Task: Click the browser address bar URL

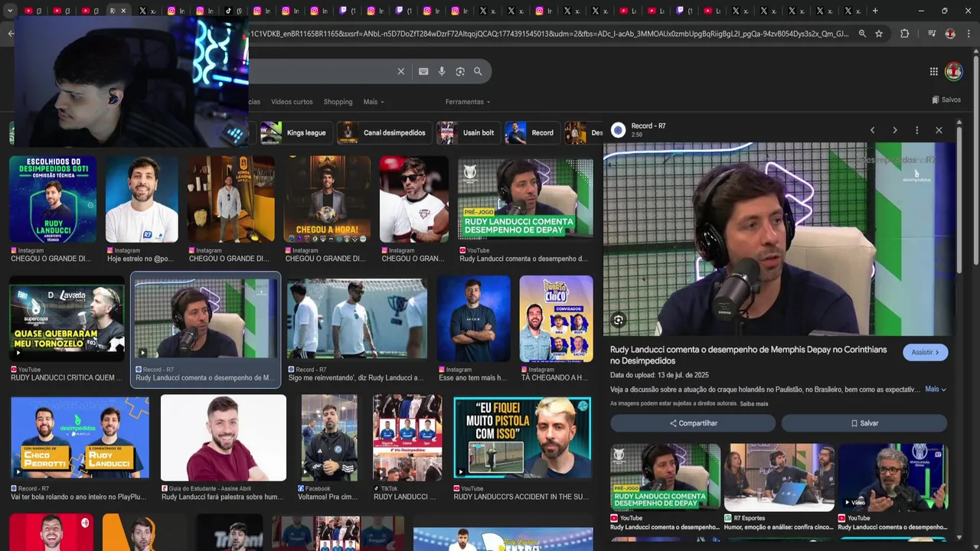Action: [549, 34]
